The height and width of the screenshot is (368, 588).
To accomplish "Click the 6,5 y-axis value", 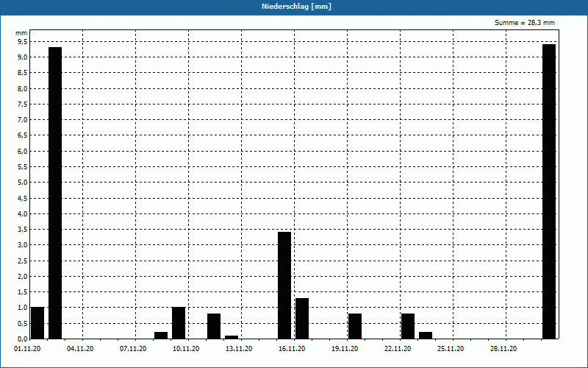I will pyautogui.click(x=23, y=135).
